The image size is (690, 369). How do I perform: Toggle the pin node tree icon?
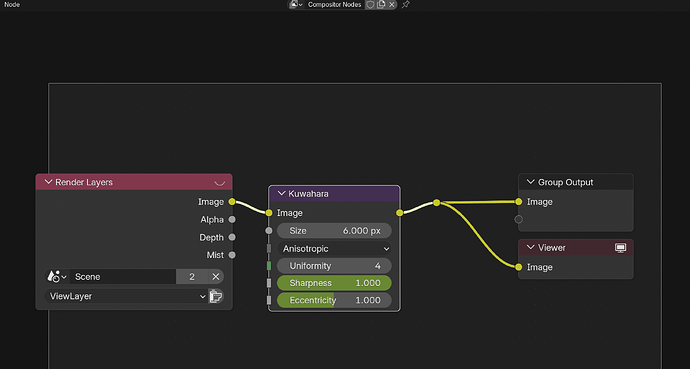[x=406, y=4]
